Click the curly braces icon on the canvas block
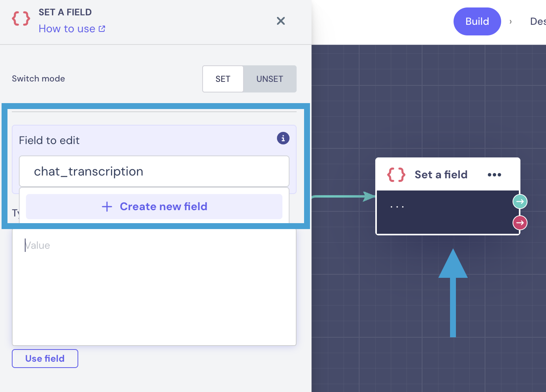The width and height of the screenshot is (546, 392). (x=396, y=174)
